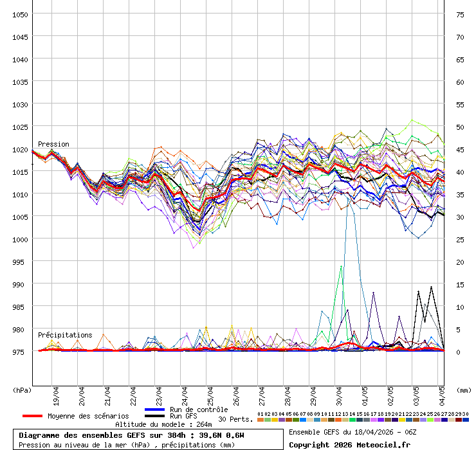
Task: Click the 25/04 date on the x-axis
Action: (210, 393)
